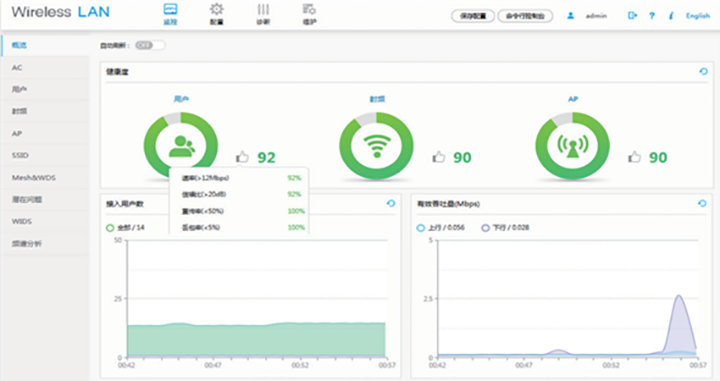
Task: Select Mesh&WDS in the left sidebar
Action: 45,177
